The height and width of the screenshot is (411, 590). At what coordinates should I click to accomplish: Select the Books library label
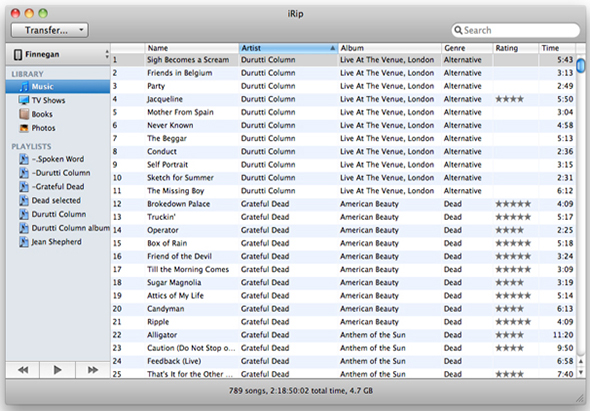point(42,114)
